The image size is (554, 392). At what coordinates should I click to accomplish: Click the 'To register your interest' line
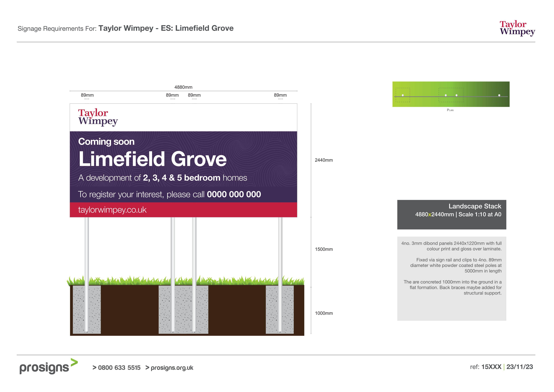pos(169,194)
